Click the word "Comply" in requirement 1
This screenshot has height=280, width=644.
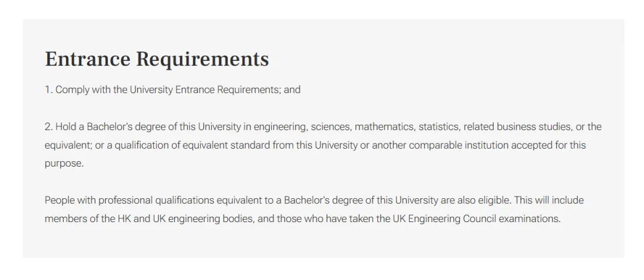[72, 90]
